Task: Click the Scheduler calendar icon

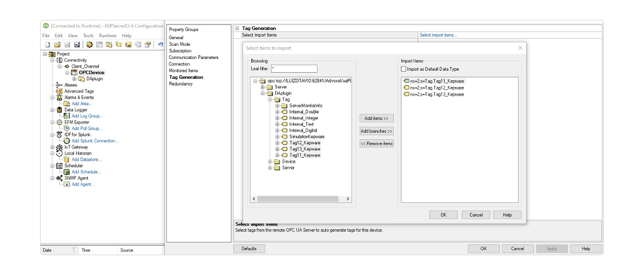Action: [x=59, y=166]
